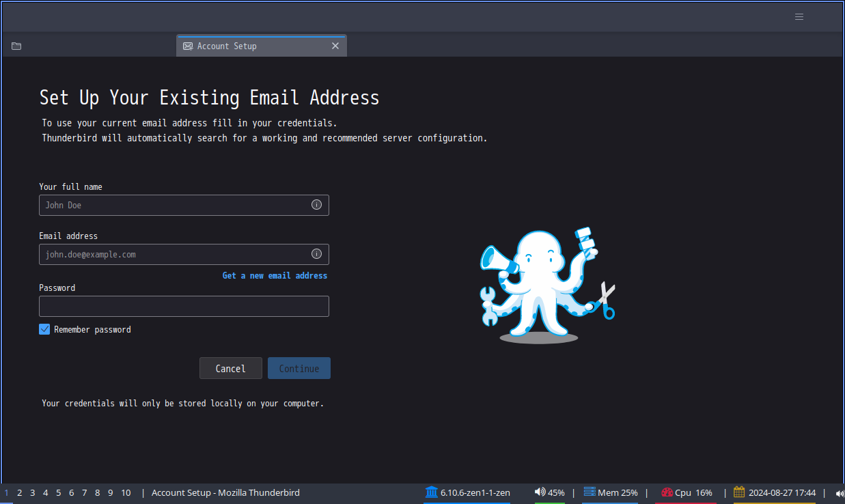
Task: Select the Account Setup tab
Action: coord(262,46)
